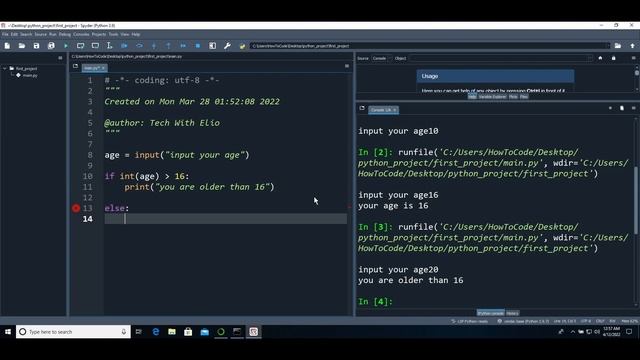Image resolution: width=640 pixels, height=360 pixels.
Task: Open the Windows Start menu
Action: tap(8, 332)
